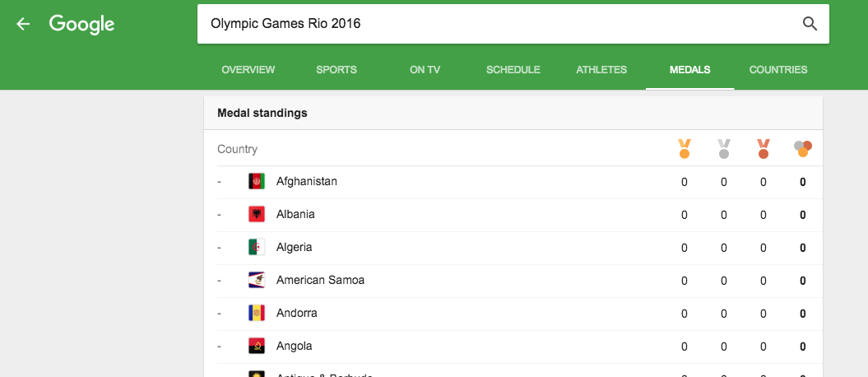Click the gold medal column icon

684,149
